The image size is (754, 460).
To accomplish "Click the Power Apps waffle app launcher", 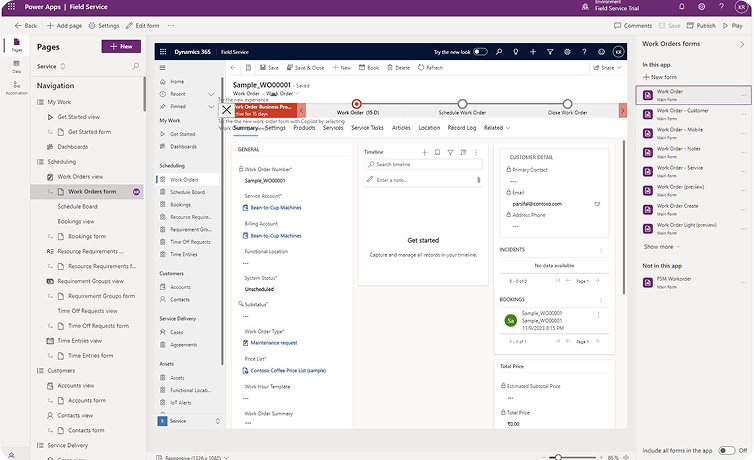I will coord(9,6).
